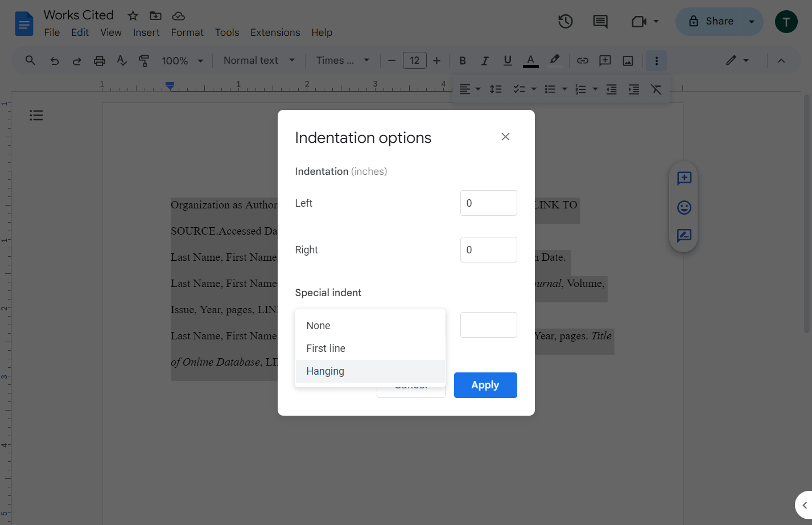The image size is (812, 525).
Task: Insert an image
Action: click(x=628, y=60)
